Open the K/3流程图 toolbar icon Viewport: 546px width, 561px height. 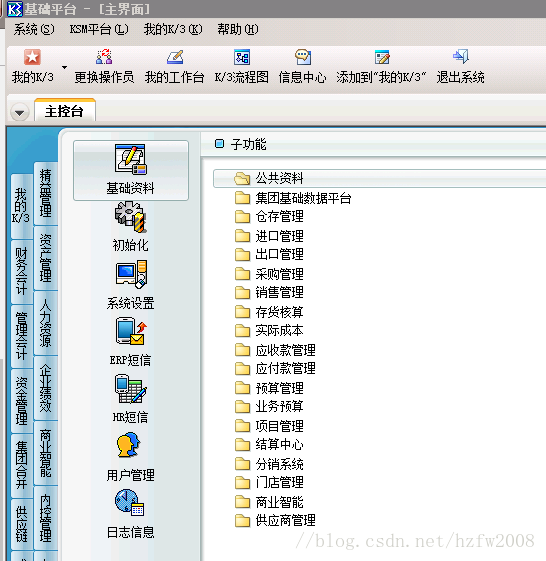[x=242, y=58]
